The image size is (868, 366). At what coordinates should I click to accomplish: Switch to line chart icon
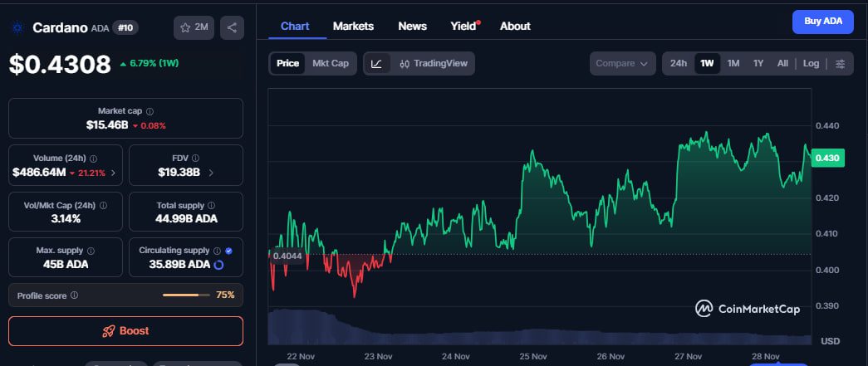click(376, 64)
